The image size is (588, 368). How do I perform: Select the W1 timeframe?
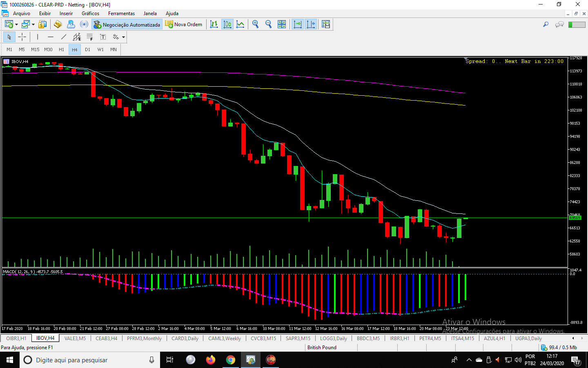point(100,49)
